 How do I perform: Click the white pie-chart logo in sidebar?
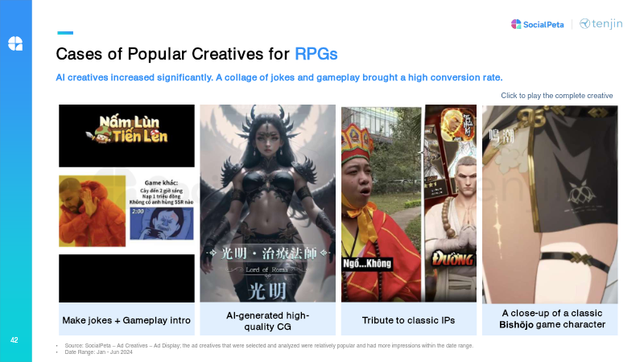click(x=16, y=43)
